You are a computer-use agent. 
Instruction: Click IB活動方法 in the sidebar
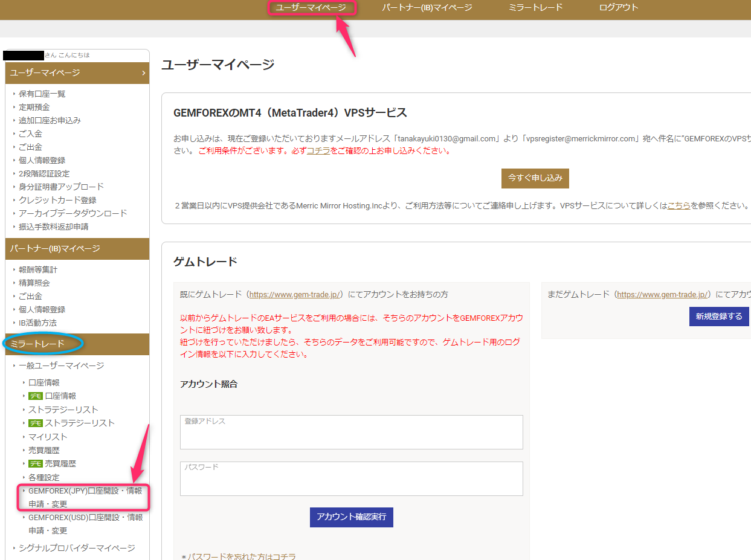point(37,323)
